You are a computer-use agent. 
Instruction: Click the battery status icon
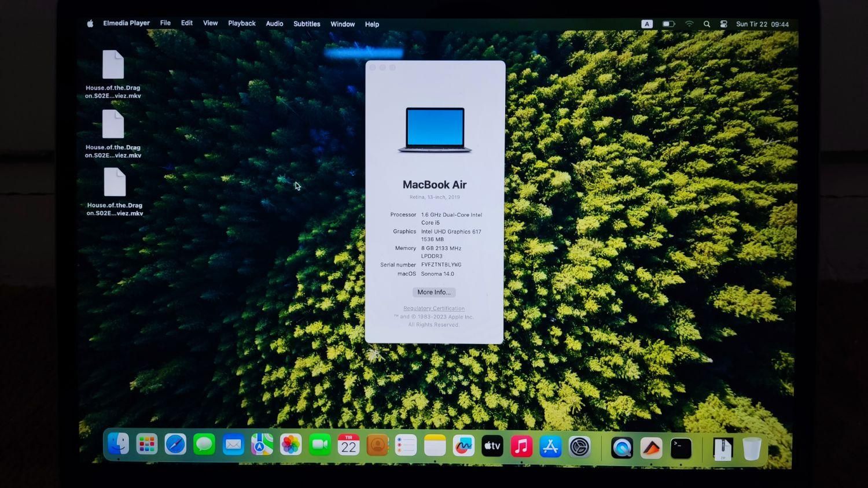point(668,24)
